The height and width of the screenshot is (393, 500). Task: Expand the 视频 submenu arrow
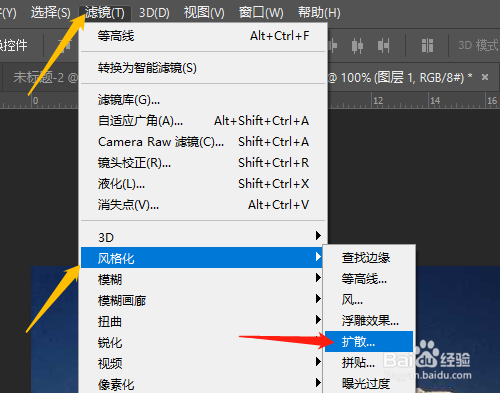(318, 362)
